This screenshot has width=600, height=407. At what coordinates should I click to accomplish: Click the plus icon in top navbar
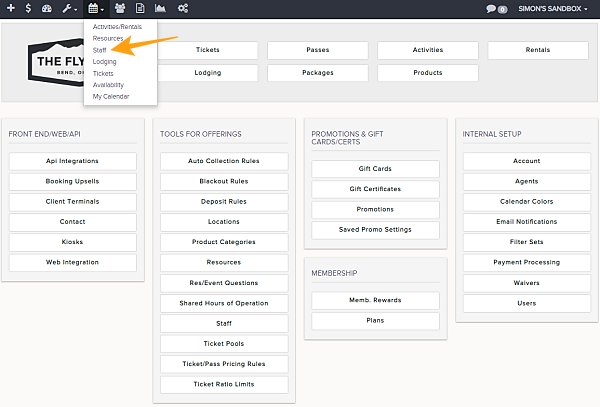tap(11, 8)
